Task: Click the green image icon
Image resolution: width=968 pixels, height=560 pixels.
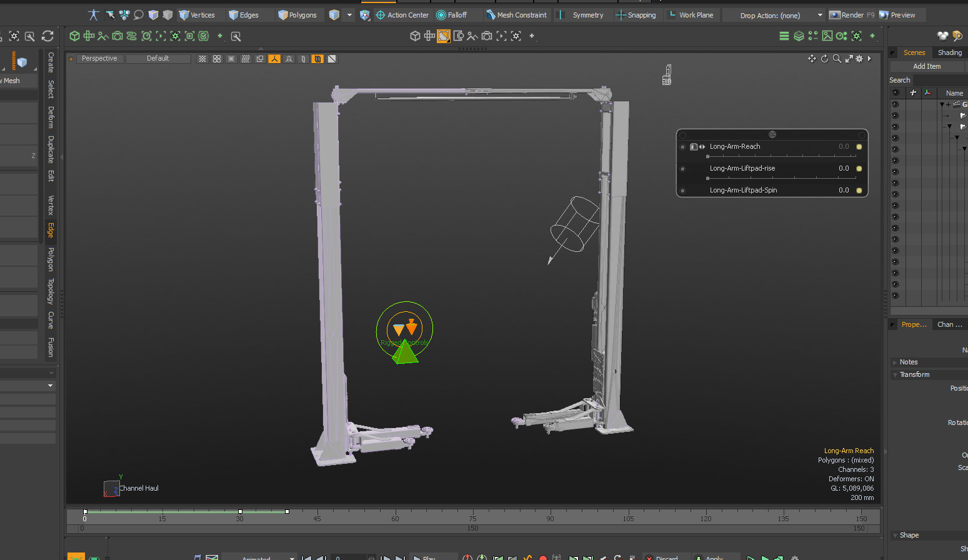Action: pos(827,36)
